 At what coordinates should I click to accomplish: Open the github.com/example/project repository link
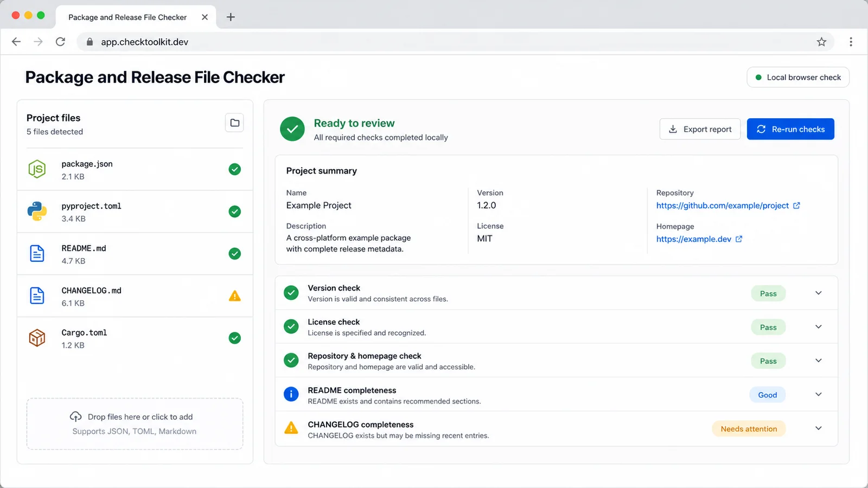(722, 206)
